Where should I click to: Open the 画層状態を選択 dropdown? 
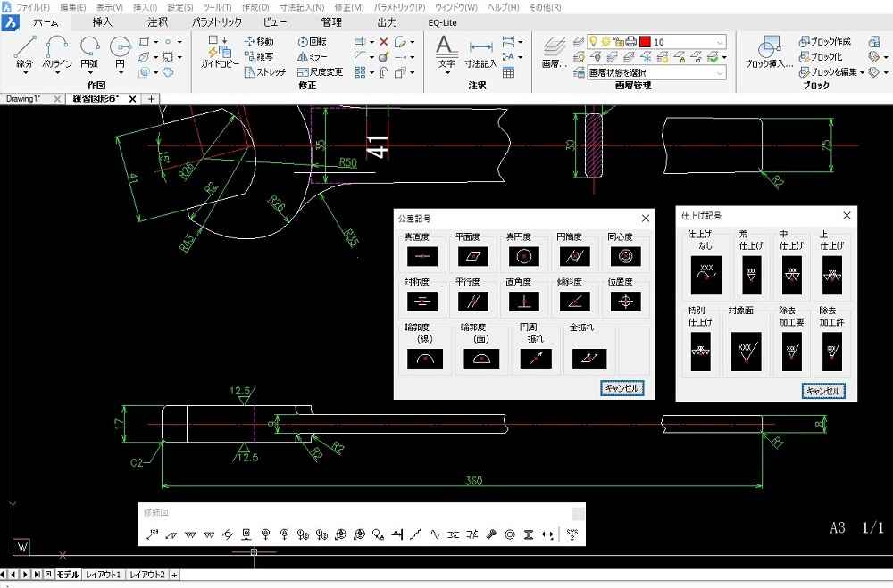pos(656,72)
